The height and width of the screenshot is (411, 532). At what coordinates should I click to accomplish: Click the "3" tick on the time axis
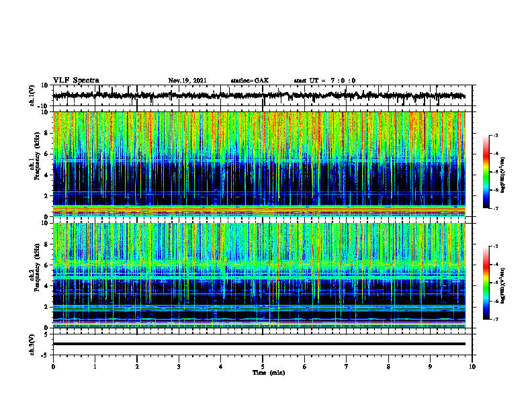pos(179,367)
